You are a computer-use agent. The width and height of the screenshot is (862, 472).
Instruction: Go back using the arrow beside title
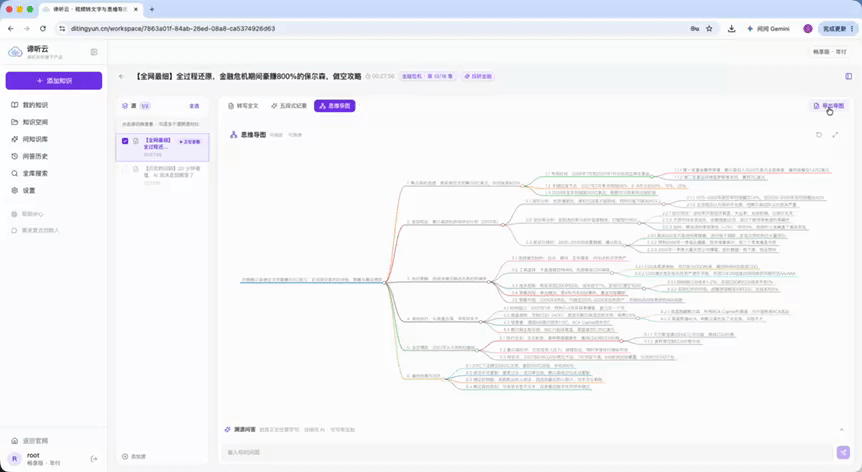(121, 76)
